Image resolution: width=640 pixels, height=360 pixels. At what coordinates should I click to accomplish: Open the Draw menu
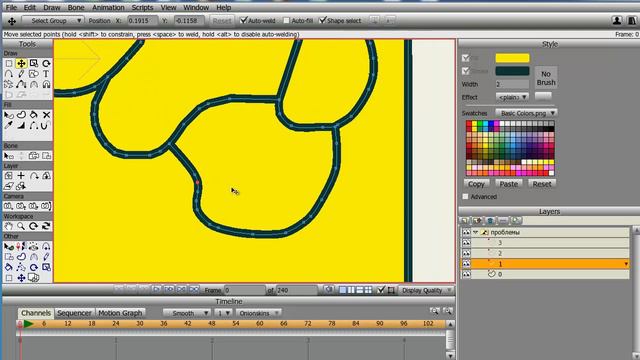51,7
